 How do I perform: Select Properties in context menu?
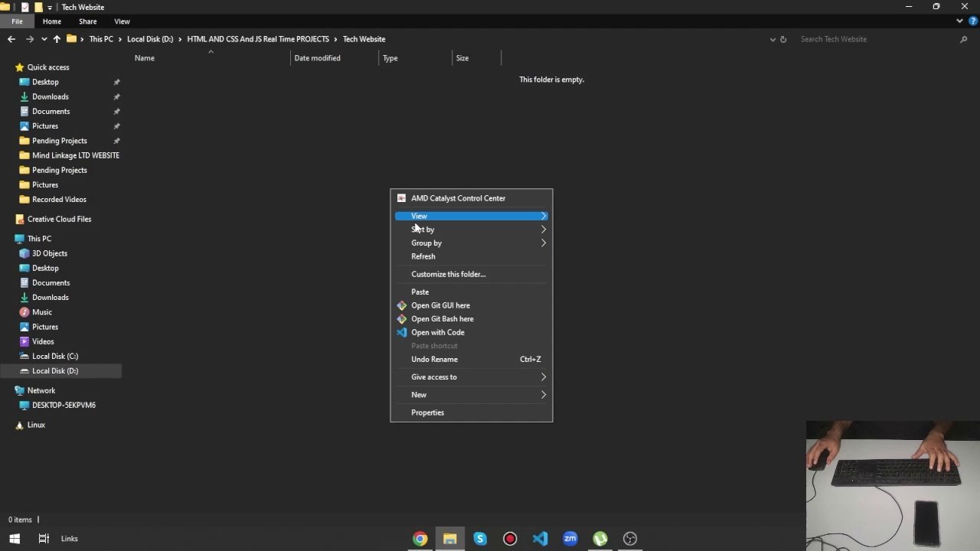pos(427,412)
